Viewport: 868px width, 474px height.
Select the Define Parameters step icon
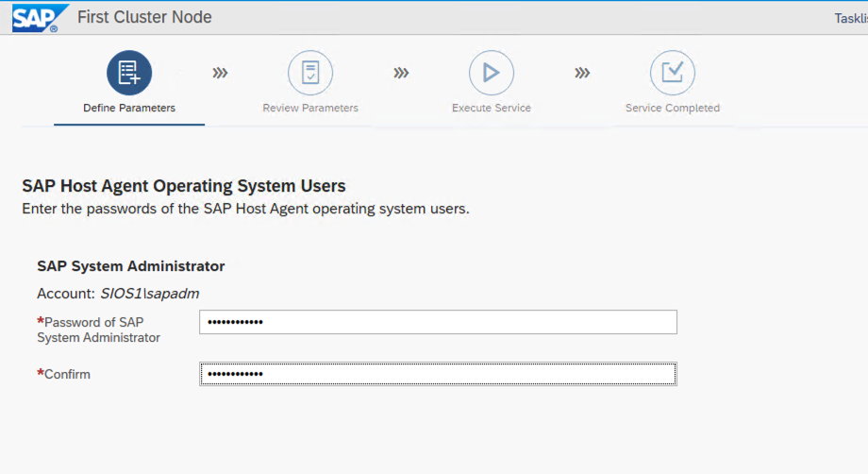[x=129, y=73]
